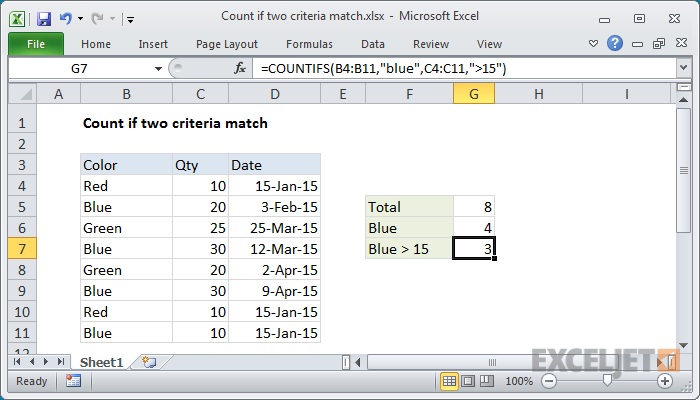Open the Review tab

point(431,44)
